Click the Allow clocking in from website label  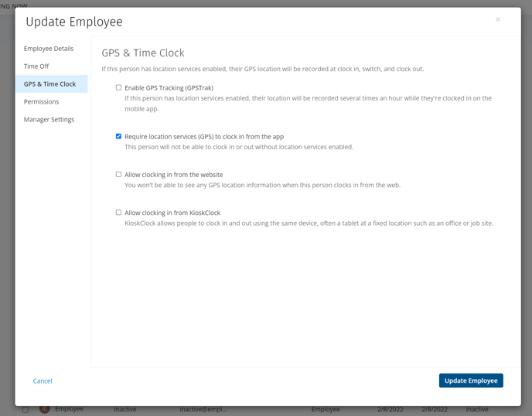coord(174,175)
